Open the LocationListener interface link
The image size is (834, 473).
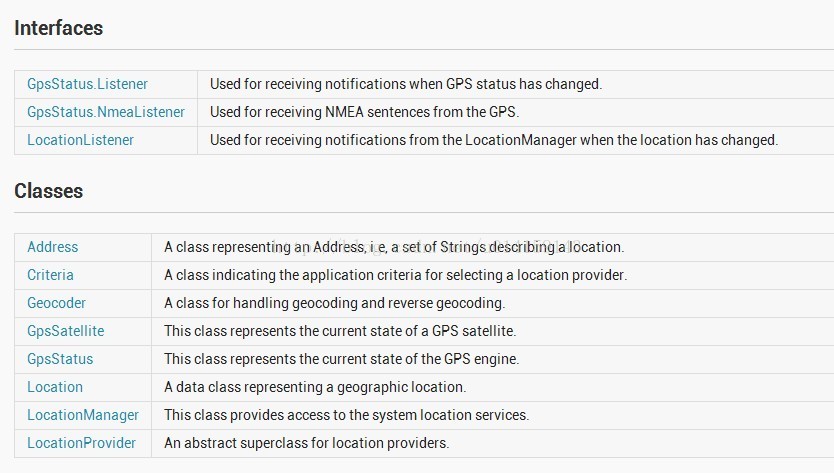[80, 140]
